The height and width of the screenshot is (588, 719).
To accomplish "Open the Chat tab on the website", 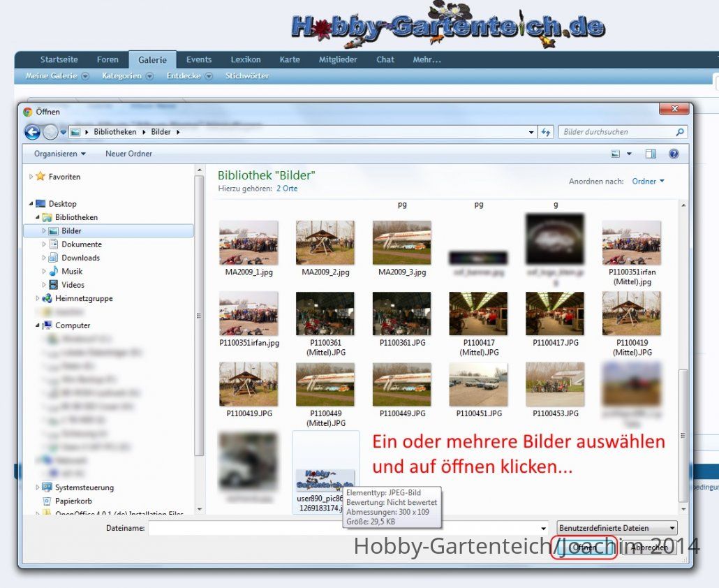I will (385, 59).
